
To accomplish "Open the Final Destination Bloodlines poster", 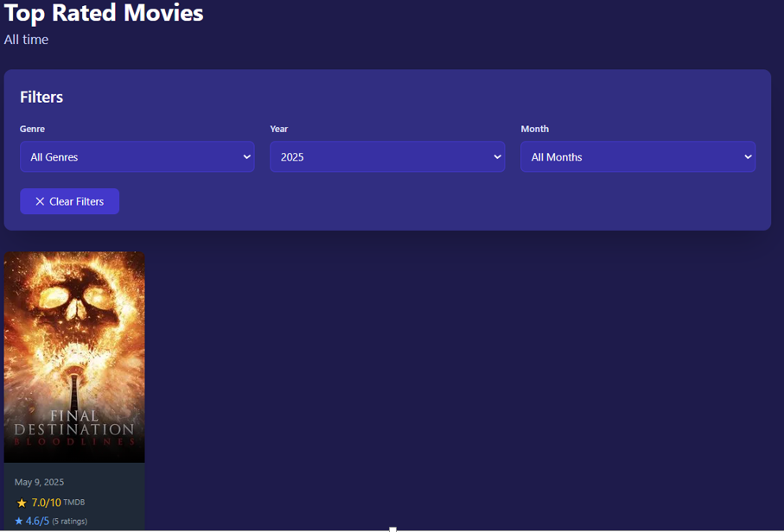I will click(74, 358).
